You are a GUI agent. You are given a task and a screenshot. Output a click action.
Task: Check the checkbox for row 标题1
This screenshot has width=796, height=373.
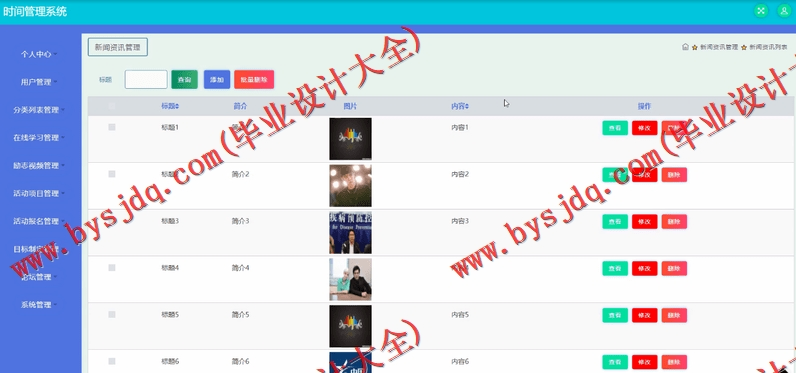click(x=112, y=127)
